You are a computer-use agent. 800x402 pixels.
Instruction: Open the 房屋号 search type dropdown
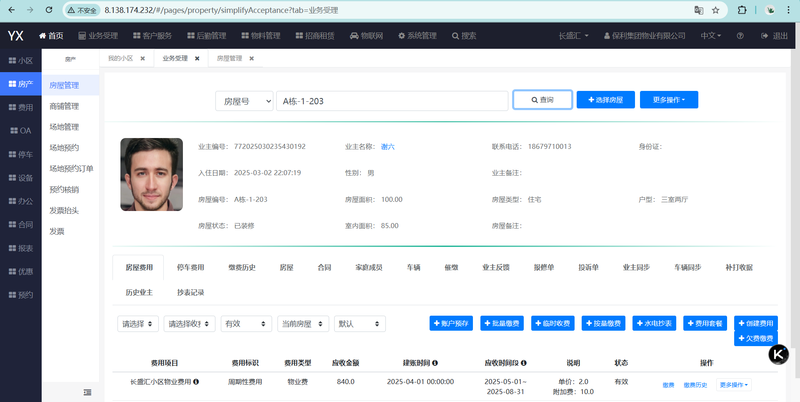pyautogui.click(x=244, y=101)
